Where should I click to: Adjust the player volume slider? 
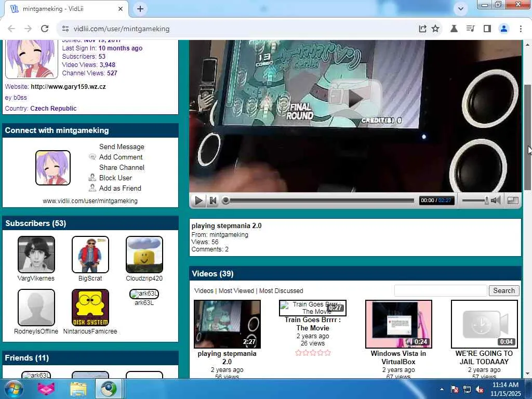point(475,201)
